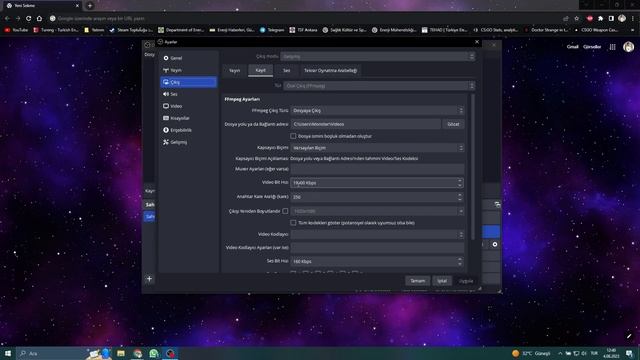
Task: Open a new browser tab
Action: point(90,6)
